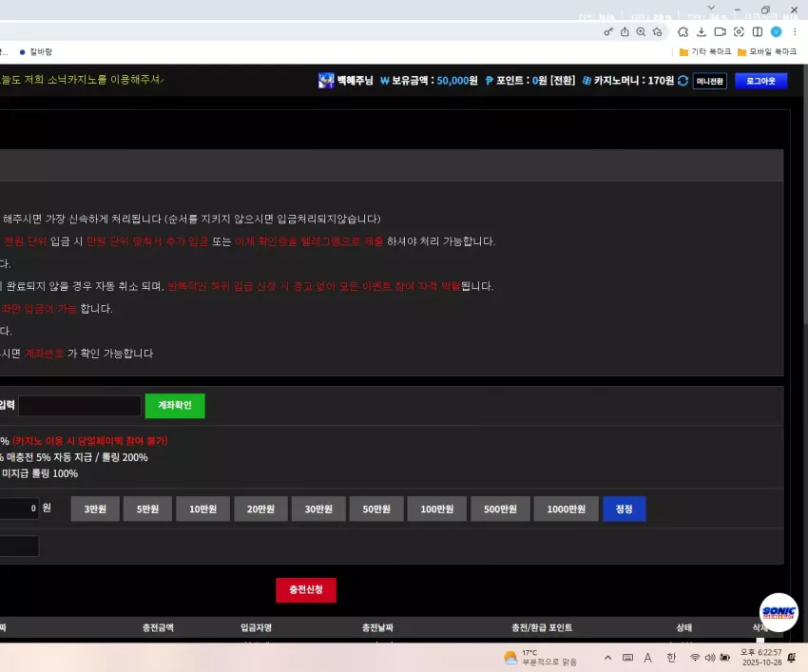Select the 10만원 amount button
The height and width of the screenshot is (672, 808).
coord(203,509)
